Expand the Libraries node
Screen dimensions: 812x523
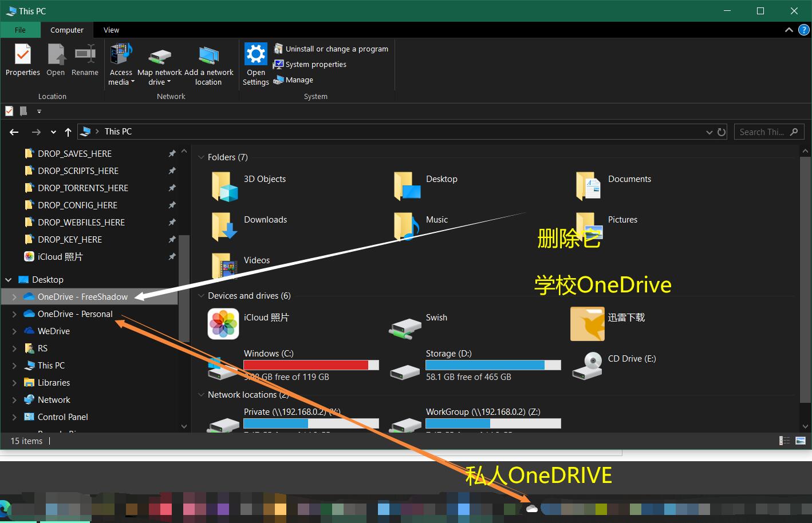click(14, 383)
